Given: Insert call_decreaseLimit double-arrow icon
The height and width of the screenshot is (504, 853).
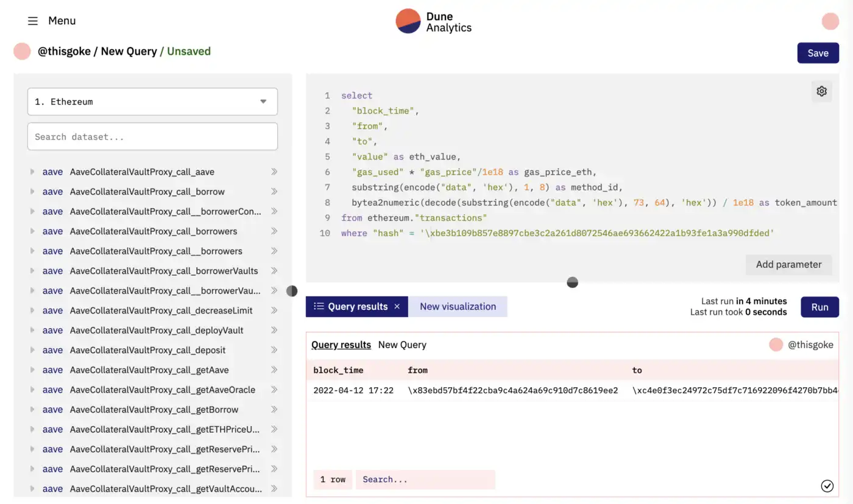Looking at the screenshot, I should pyautogui.click(x=274, y=310).
